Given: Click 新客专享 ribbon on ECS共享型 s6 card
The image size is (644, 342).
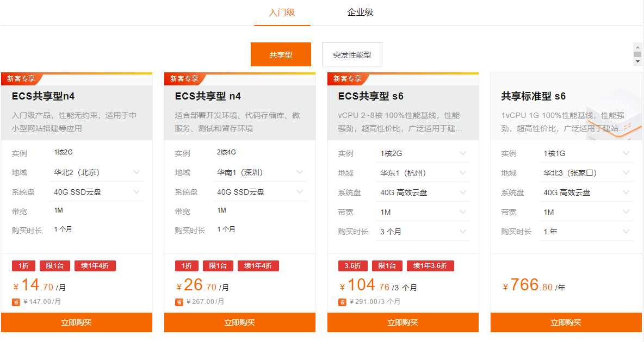Looking at the screenshot, I should 347,78.
